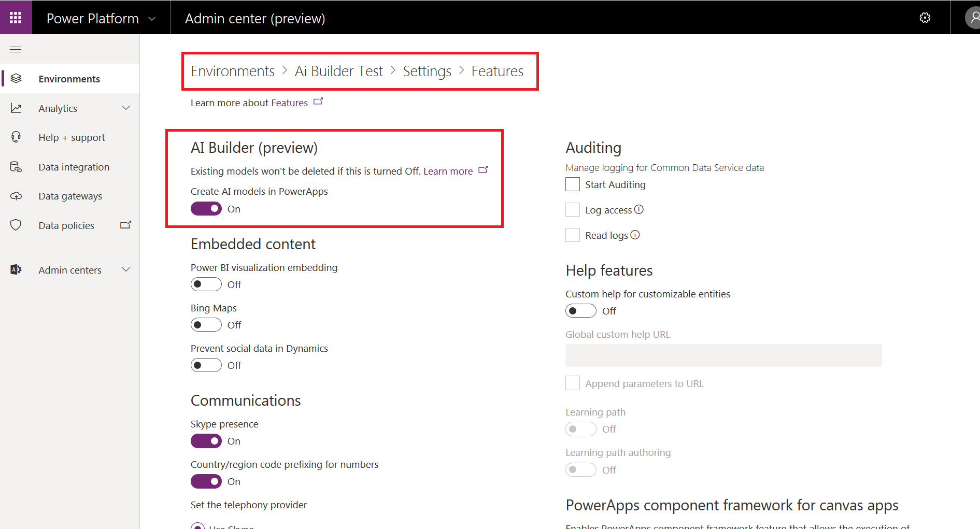Click the Read logs info icon

[635, 235]
